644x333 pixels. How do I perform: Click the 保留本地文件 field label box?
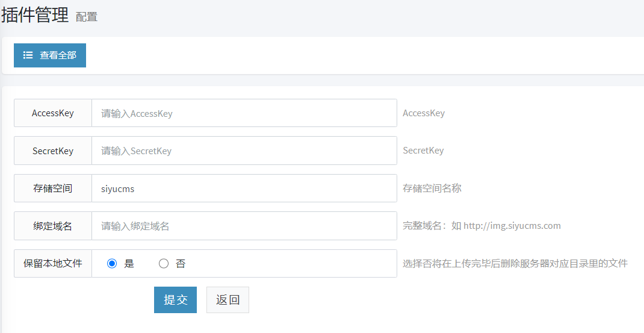[x=53, y=264]
